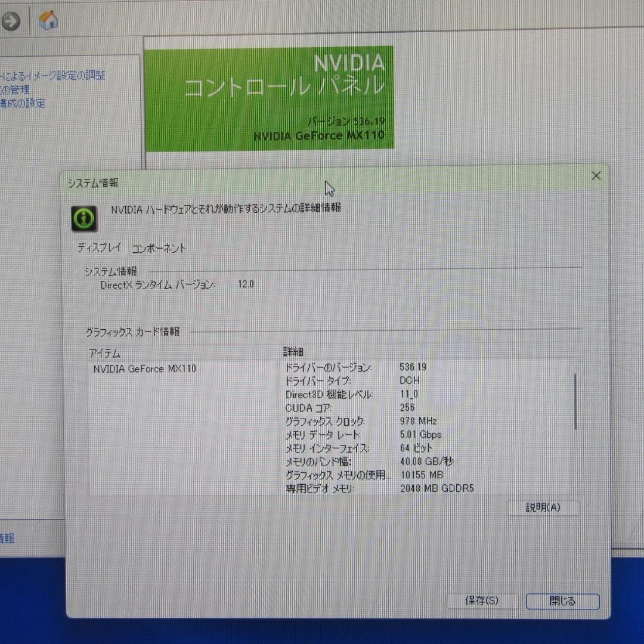Click the 詳細 column header

coord(293,352)
